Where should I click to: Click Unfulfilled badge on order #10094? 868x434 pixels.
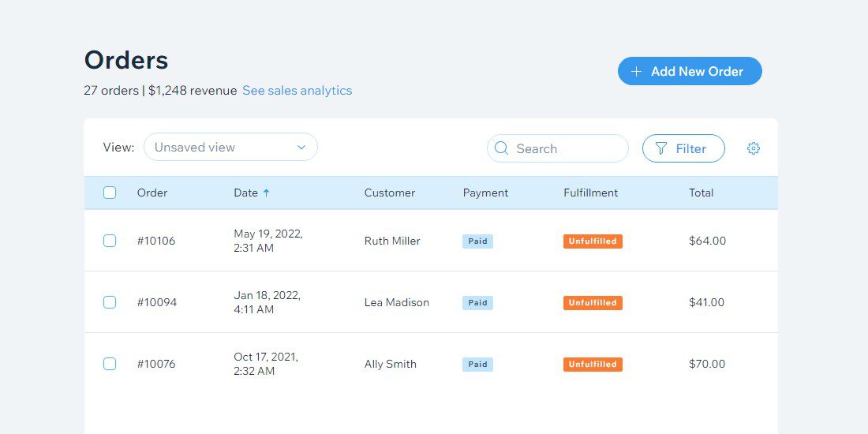(x=593, y=303)
